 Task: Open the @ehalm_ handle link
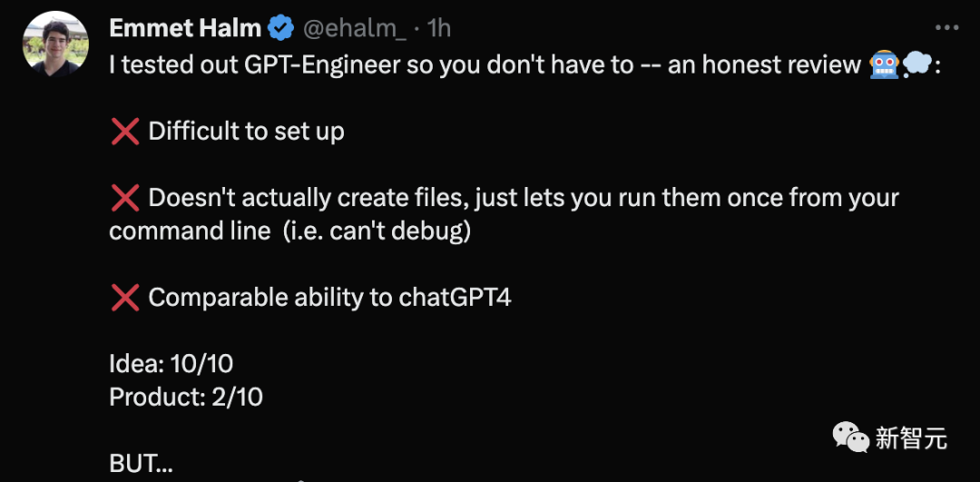coord(354,29)
